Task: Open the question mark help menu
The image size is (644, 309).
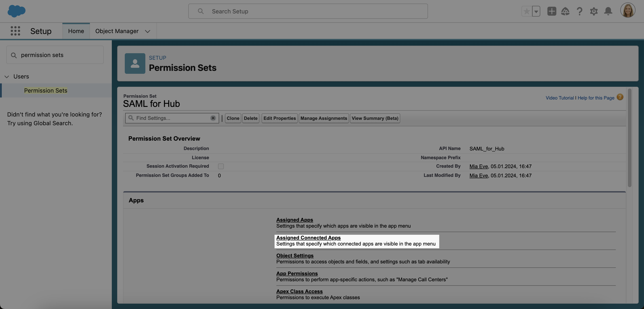Action: pos(580,11)
